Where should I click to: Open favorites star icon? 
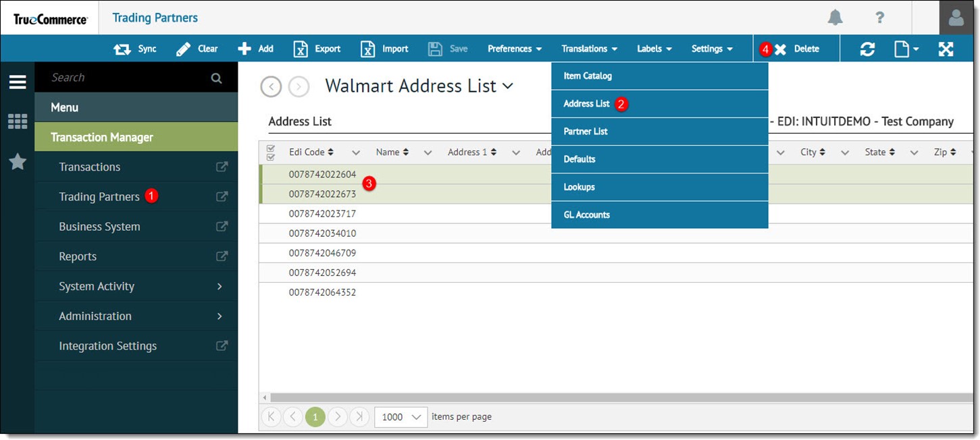(18, 161)
